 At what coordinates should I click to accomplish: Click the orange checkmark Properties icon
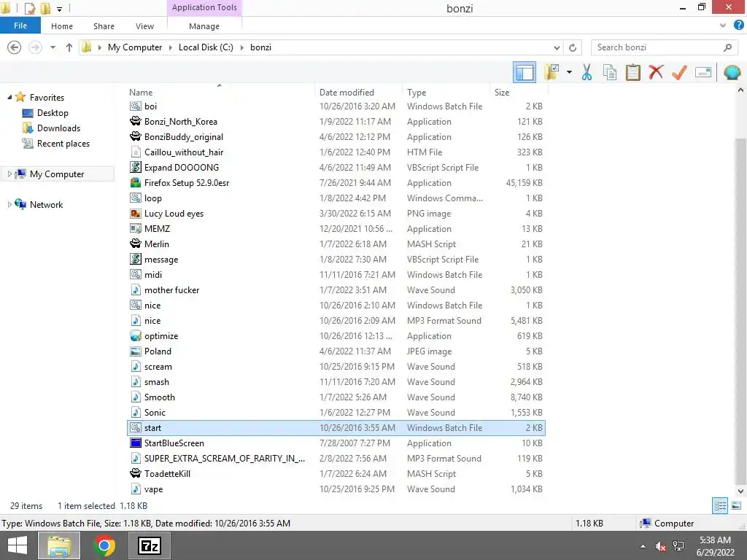pyautogui.click(x=679, y=72)
